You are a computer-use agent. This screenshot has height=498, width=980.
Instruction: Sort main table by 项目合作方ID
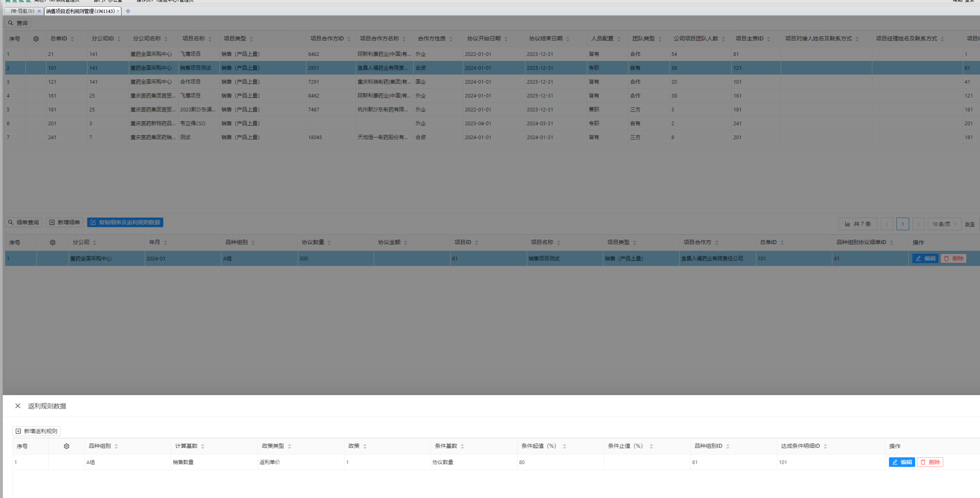[x=349, y=39]
